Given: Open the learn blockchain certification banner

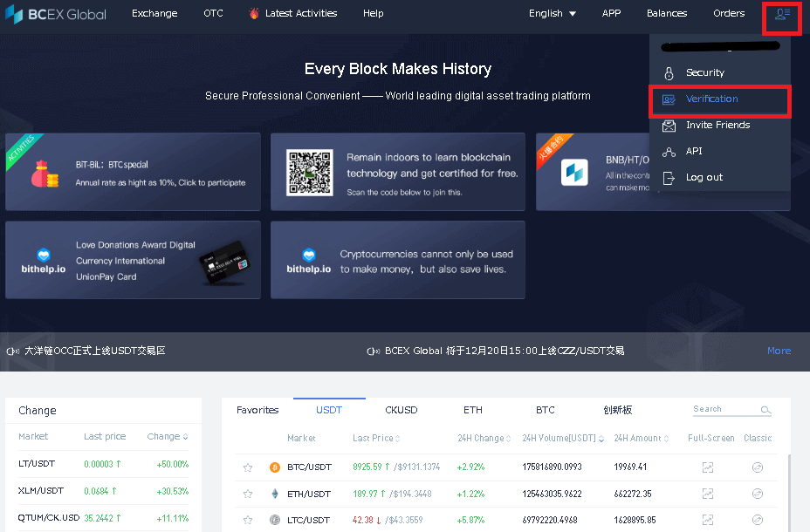Looking at the screenshot, I should 398,172.
